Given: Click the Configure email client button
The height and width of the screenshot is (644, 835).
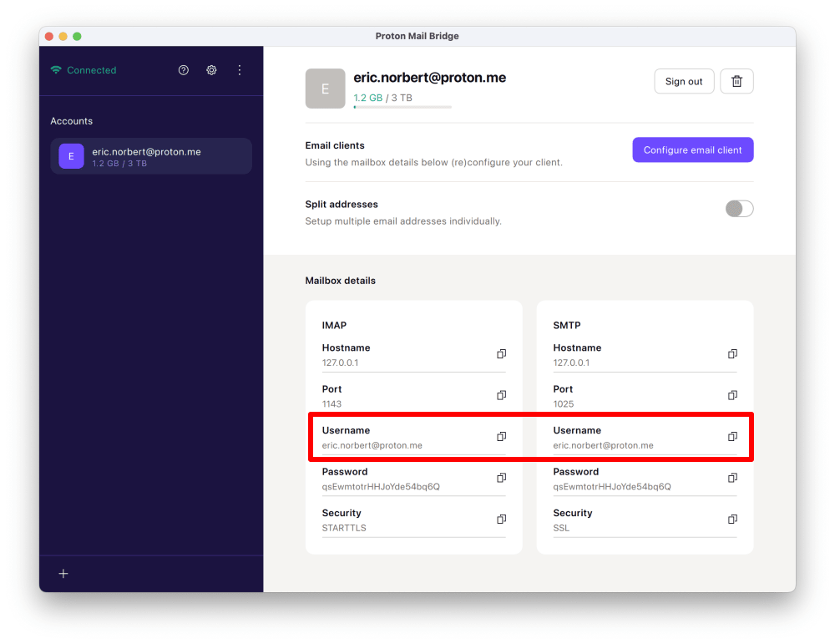Looking at the screenshot, I should pos(692,150).
